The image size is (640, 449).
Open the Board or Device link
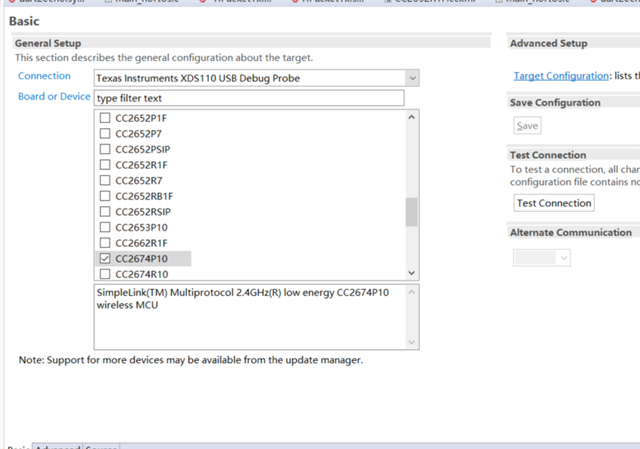(x=54, y=96)
